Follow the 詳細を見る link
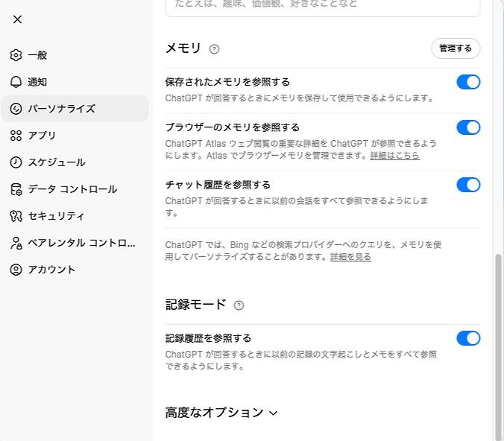This screenshot has height=441, width=504. [x=350, y=257]
